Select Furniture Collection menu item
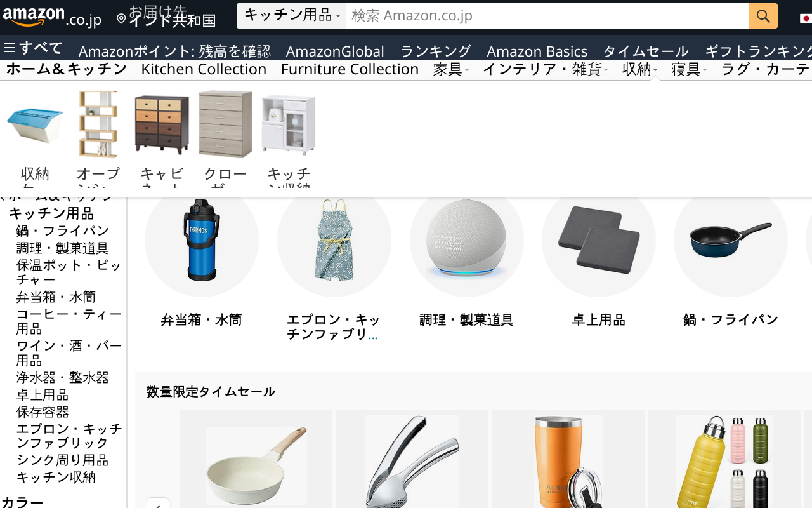The image size is (812, 508). pyautogui.click(x=350, y=69)
